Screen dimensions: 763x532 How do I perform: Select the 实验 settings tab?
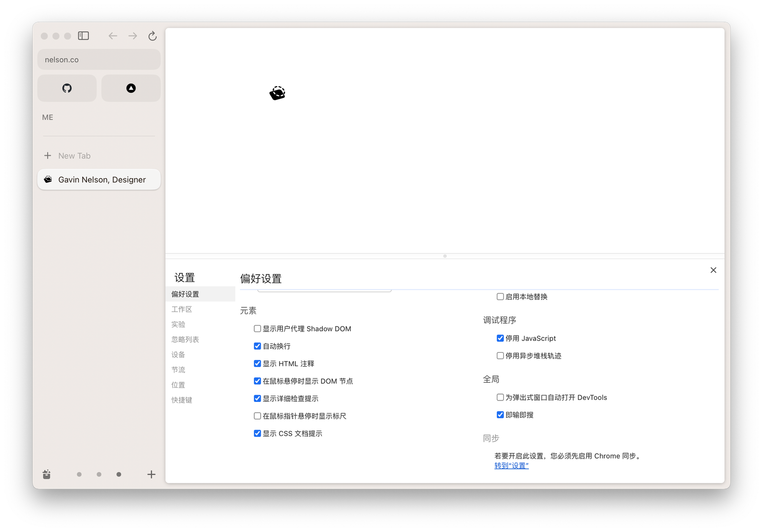tap(178, 325)
